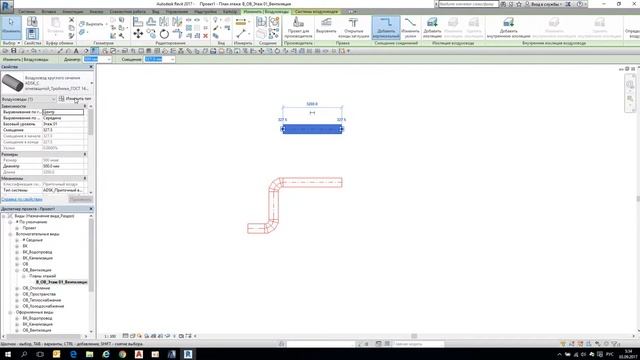The width and height of the screenshot is (640, 360).
Task: Close the Project Browser panel
Action: [x=91, y=209]
